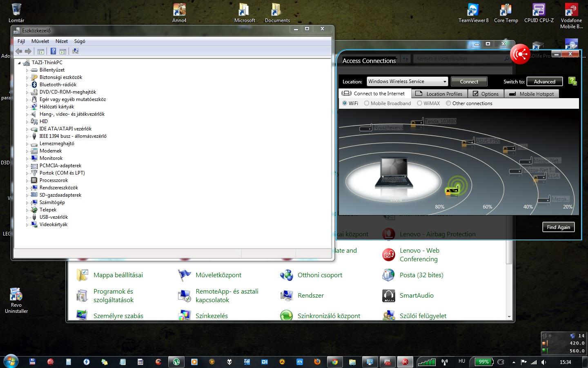Expand USB-vezérlők device category
The width and height of the screenshot is (588, 368).
coord(27,217)
